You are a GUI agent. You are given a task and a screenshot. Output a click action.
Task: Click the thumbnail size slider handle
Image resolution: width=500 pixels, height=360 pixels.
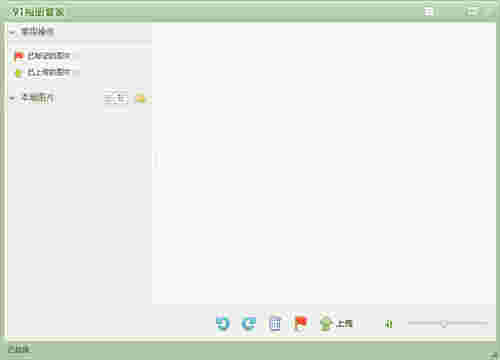point(444,323)
